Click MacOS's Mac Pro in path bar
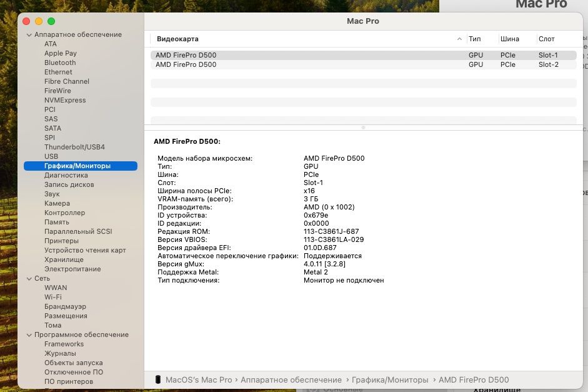588x392 pixels. 199,379
